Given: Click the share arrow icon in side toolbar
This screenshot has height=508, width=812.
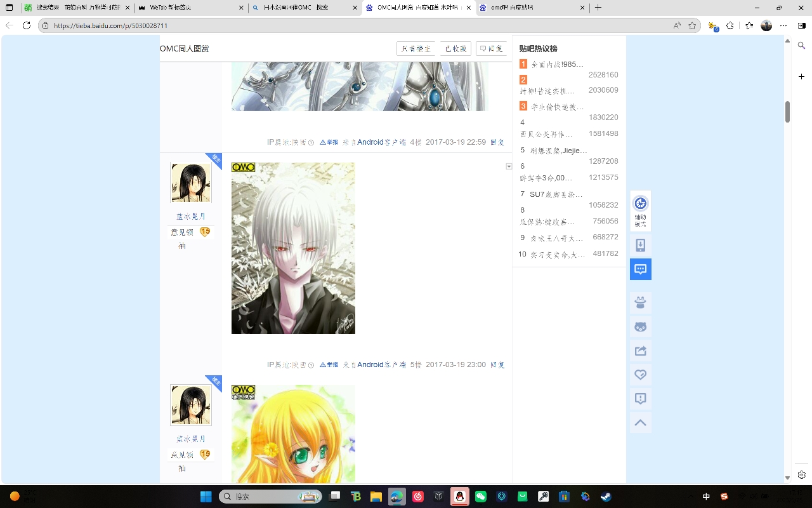Looking at the screenshot, I should (641, 351).
